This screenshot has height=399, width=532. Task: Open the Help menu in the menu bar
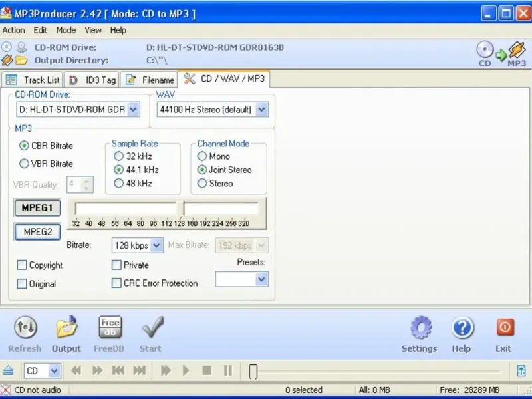pyautogui.click(x=118, y=30)
